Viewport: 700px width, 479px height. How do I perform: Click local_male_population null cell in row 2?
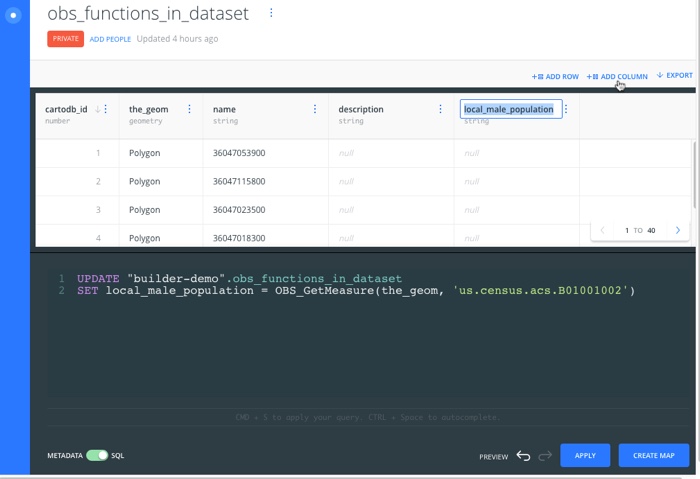[472, 182]
